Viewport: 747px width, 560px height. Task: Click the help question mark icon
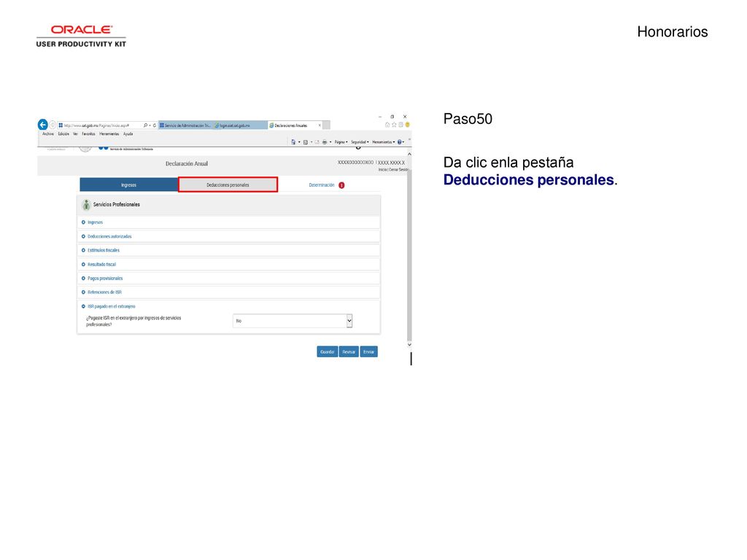(399, 142)
